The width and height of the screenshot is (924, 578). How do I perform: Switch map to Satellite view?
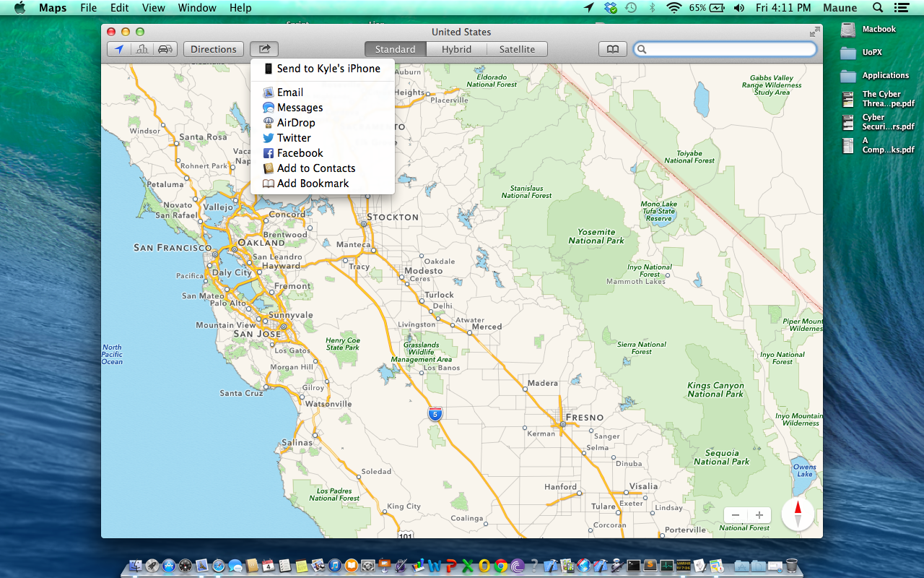pos(517,49)
